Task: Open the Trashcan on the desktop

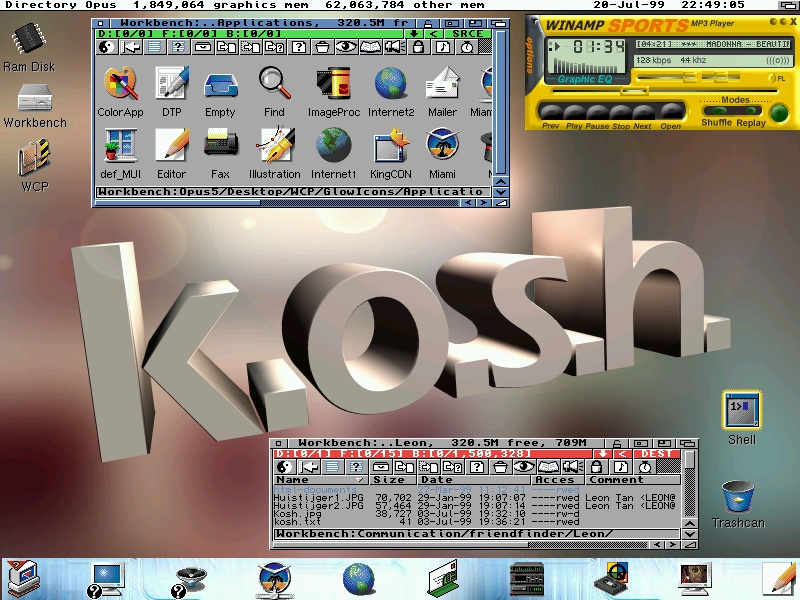Action: coord(738,495)
